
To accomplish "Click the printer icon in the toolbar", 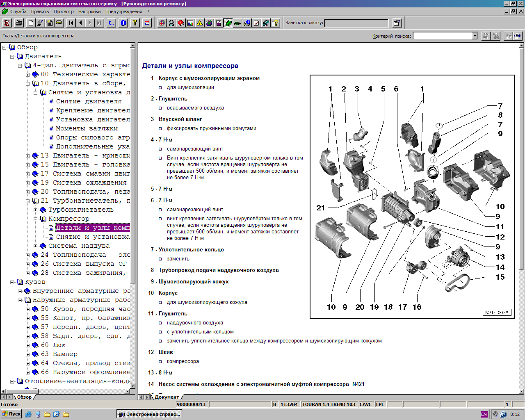I will pos(19,23).
